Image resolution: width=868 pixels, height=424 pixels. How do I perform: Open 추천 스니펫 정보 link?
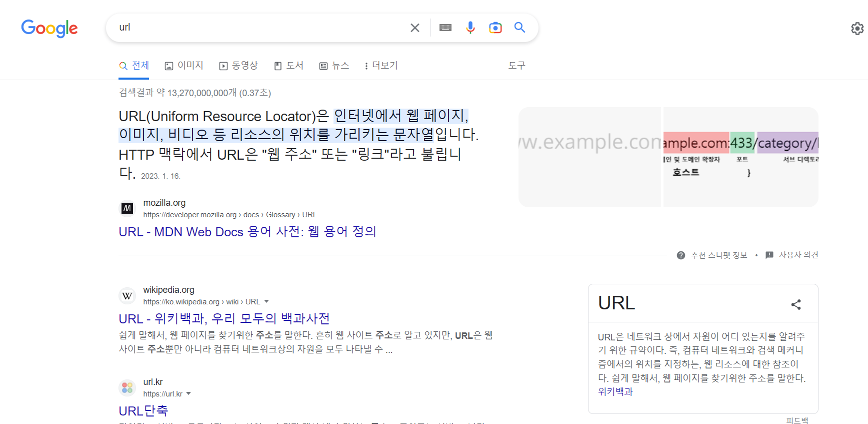[x=719, y=255]
